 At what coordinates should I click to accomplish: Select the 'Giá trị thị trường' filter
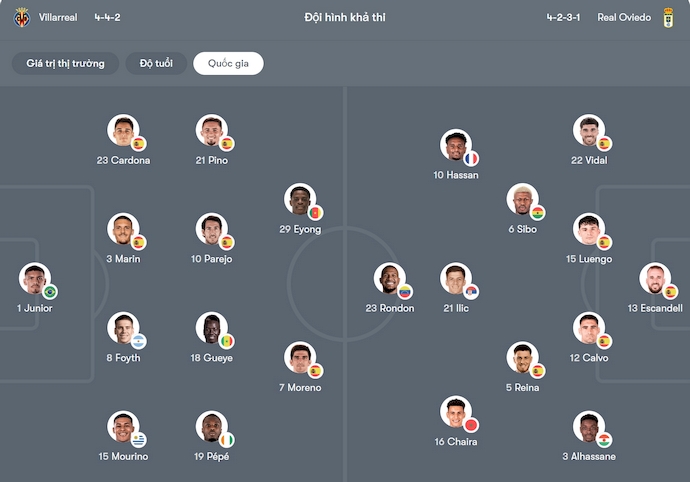tap(65, 64)
